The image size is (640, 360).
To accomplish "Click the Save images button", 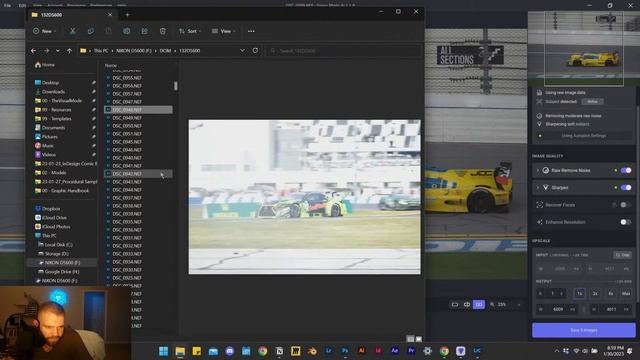I will tap(584, 330).
